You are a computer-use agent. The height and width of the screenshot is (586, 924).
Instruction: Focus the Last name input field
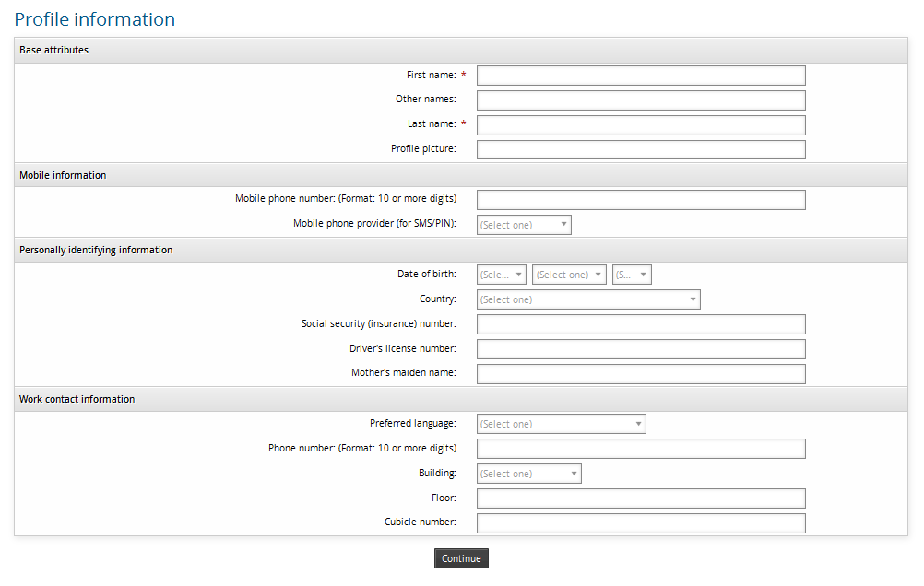(x=641, y=124)
